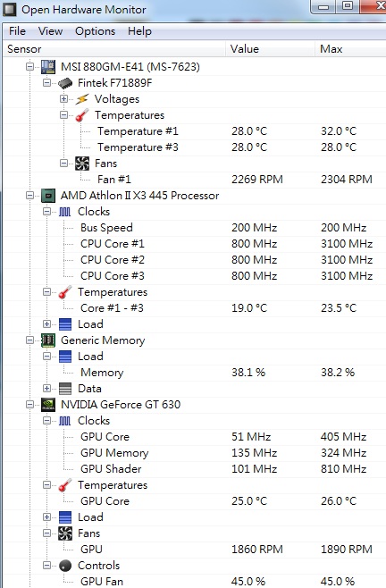Click the Generic Memory RAM icon

point(48,340)
